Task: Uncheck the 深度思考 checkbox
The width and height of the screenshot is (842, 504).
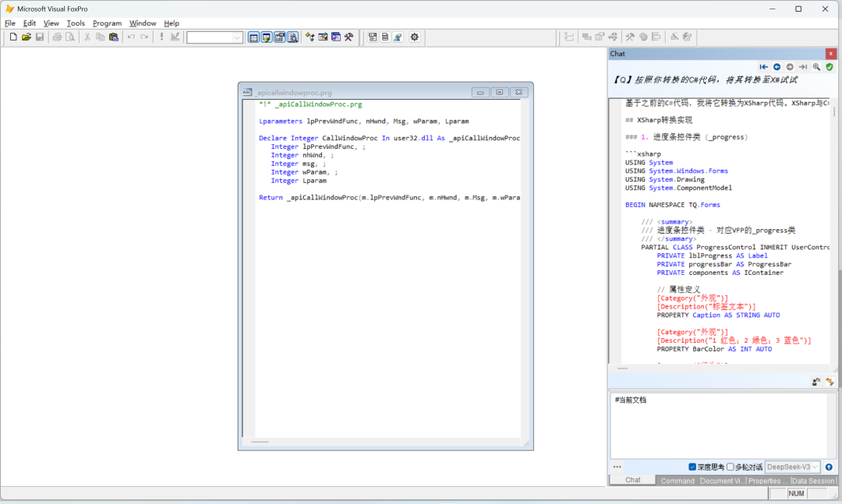Action: (692, 467)
